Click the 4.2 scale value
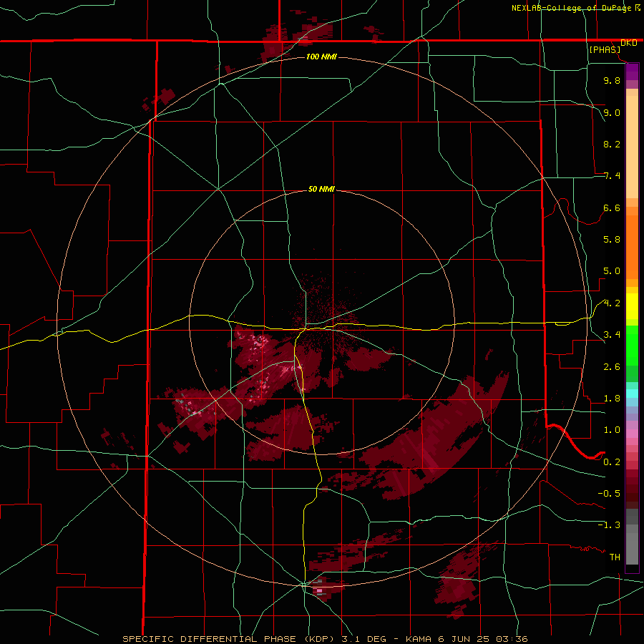644x644 pixels. click(612, 303)
